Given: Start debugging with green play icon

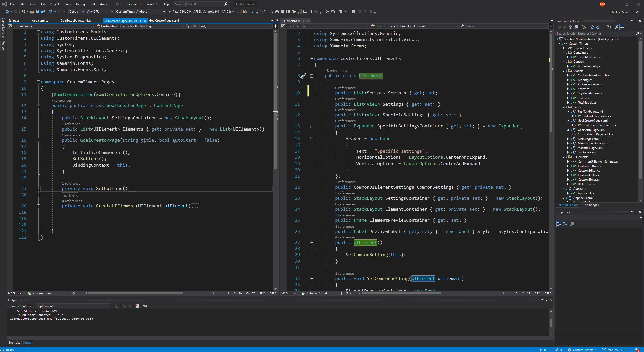Looking at the screenshot, I should 169,12.
